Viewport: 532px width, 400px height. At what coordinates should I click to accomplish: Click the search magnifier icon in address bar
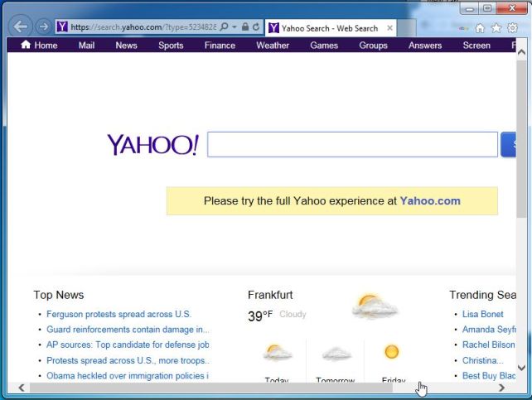point(224,27)
